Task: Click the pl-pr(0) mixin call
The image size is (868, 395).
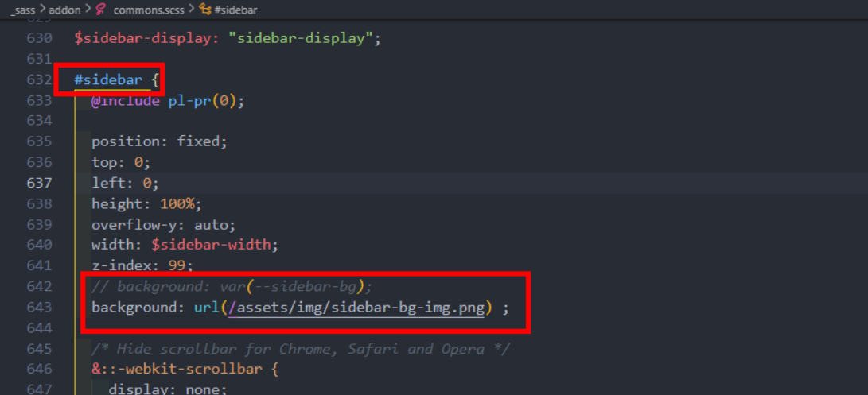Action: click(x=203, y=101)
